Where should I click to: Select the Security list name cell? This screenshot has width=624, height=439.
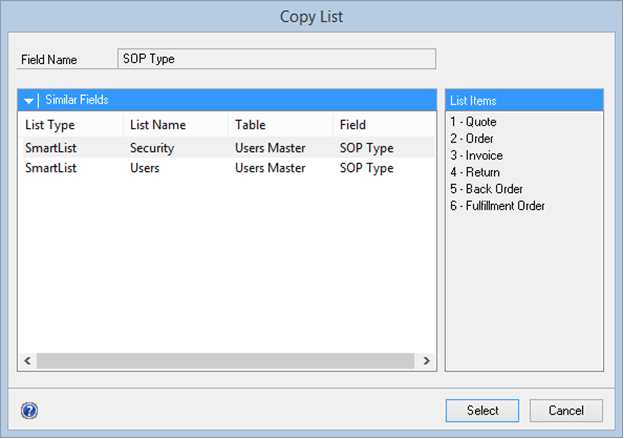152,148
